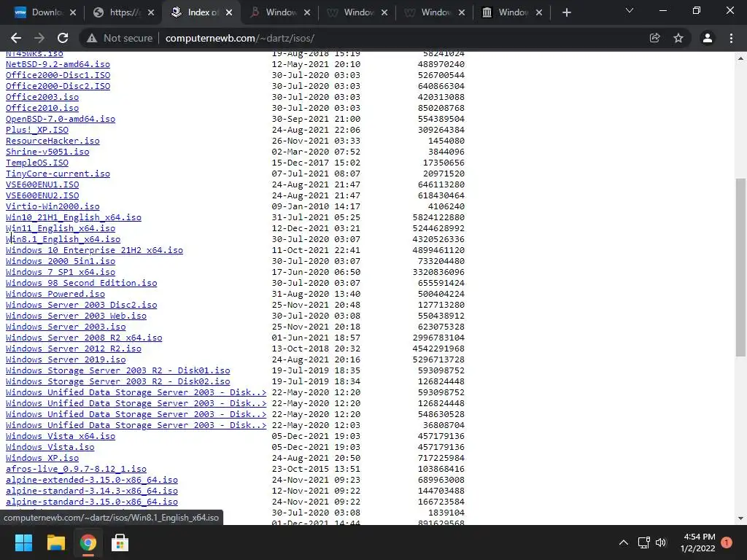Download Win10_21H1_English_x64.iso
747x560 pixels.
74,217
